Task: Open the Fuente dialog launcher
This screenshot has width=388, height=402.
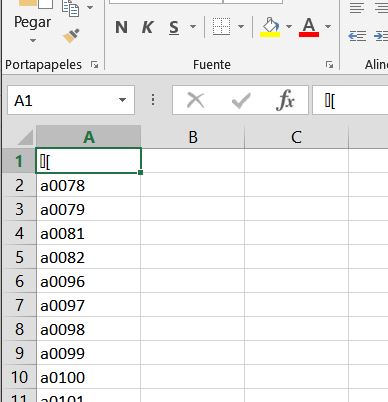Action: (329, 65)
